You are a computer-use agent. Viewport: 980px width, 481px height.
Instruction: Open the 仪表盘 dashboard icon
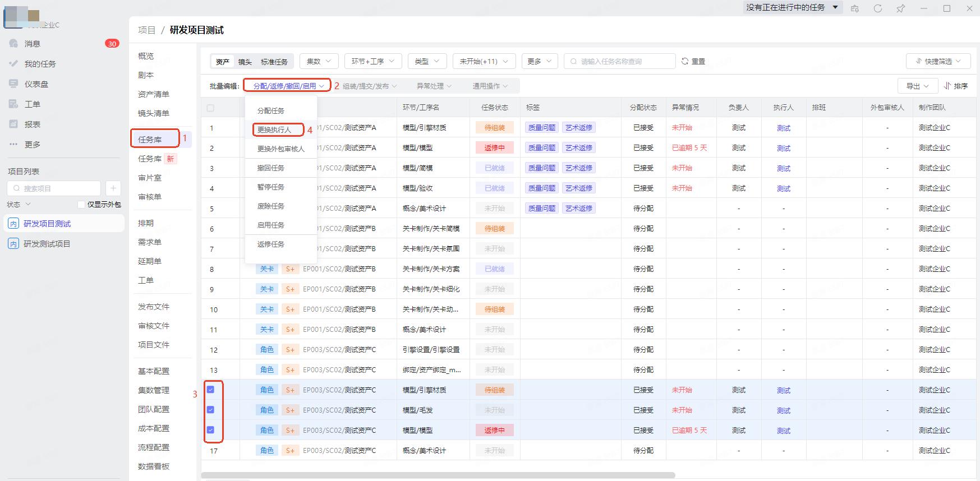point(13,84)
